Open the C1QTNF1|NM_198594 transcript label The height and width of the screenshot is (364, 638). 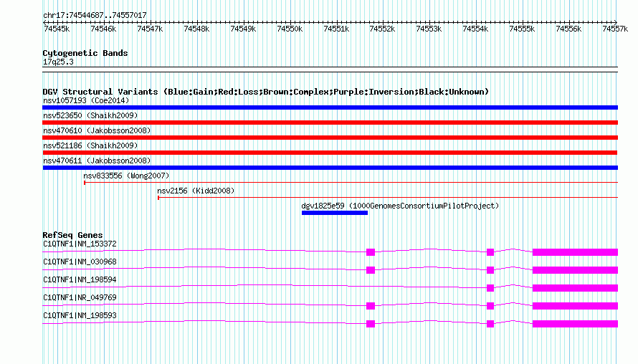pos(80,280)
